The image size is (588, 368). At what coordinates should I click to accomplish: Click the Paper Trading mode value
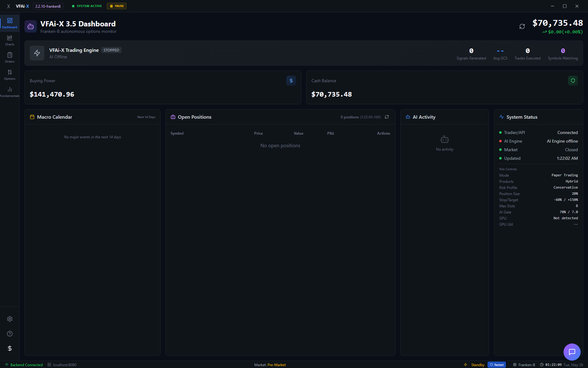tap(565, 175)
